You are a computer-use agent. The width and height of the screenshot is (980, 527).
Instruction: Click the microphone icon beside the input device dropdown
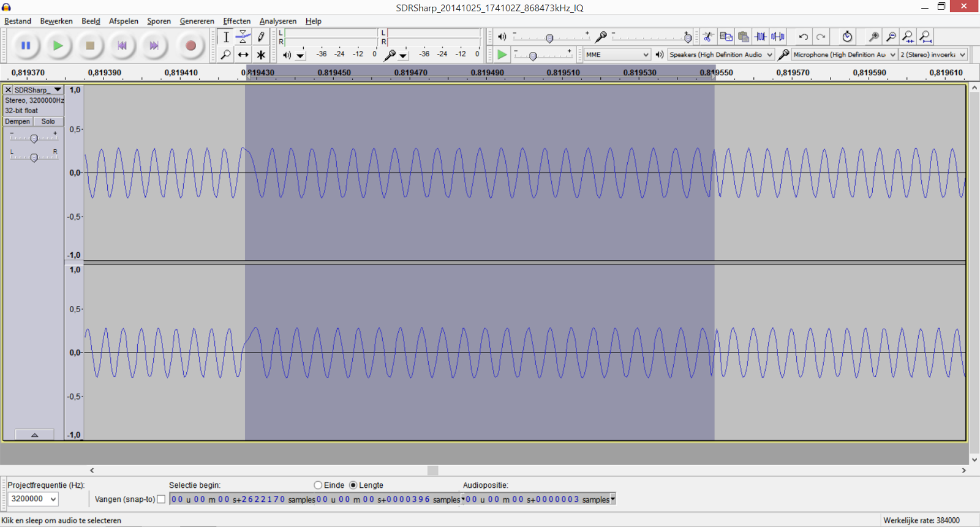tap(783, 54)
